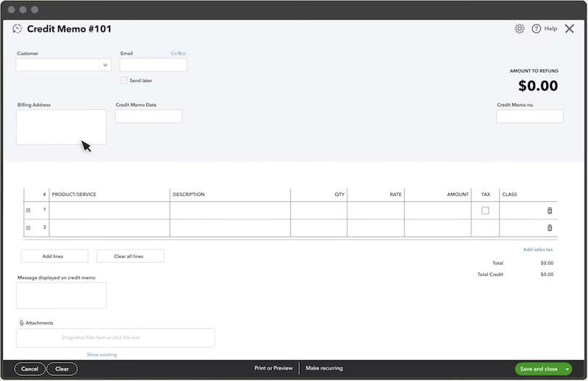This screenshot has width=588, height=381.
Task: Click the Credit Memo #101 title
Action: (69, 29)
